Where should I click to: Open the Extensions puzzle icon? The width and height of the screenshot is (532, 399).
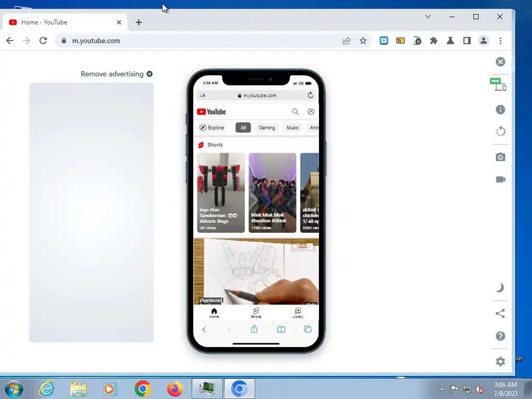[434, 41]
